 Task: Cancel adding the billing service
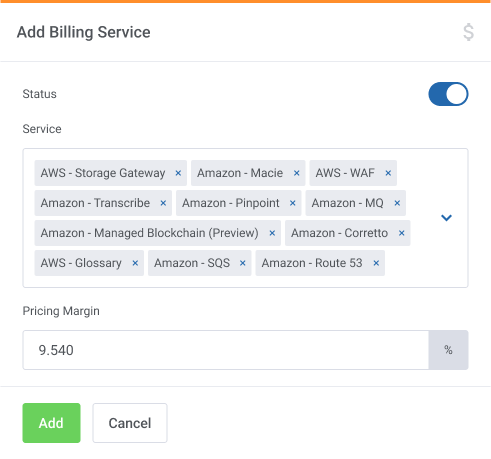130,423
